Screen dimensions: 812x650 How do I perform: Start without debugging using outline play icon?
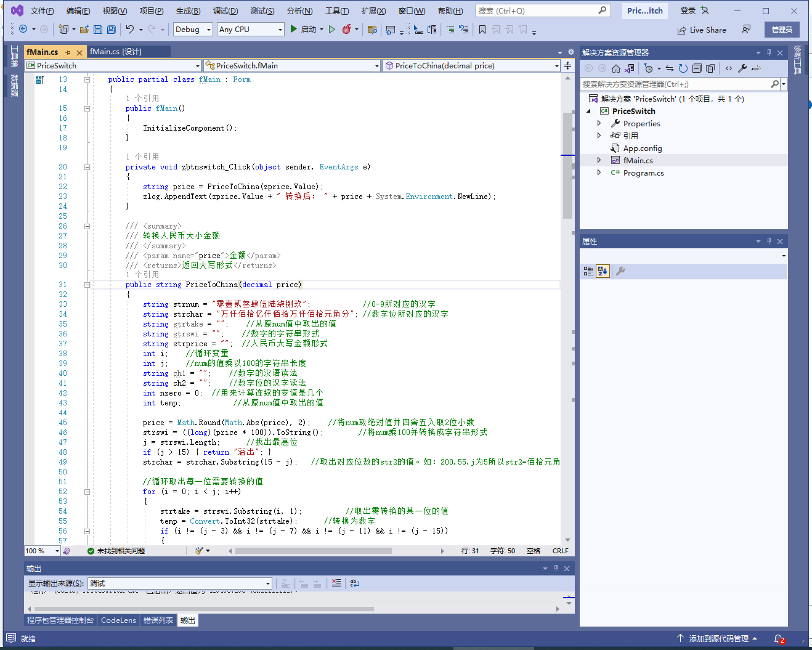click(332, 29)
